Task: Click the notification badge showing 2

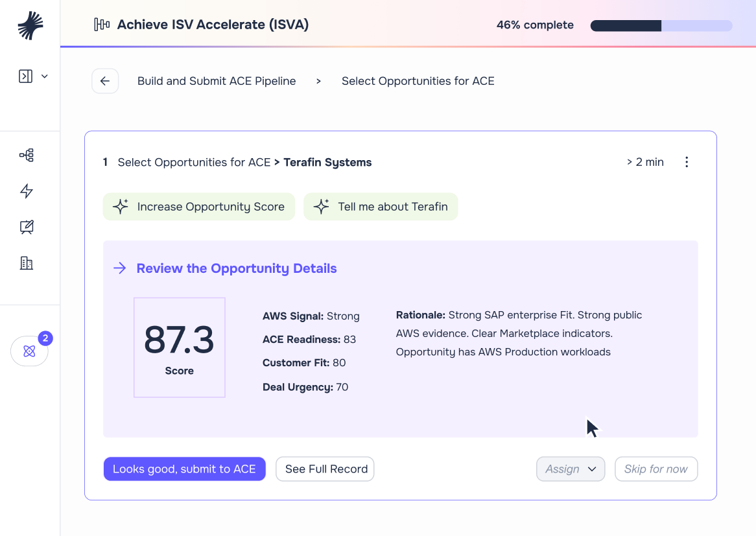Action: (x=45, y=338)
